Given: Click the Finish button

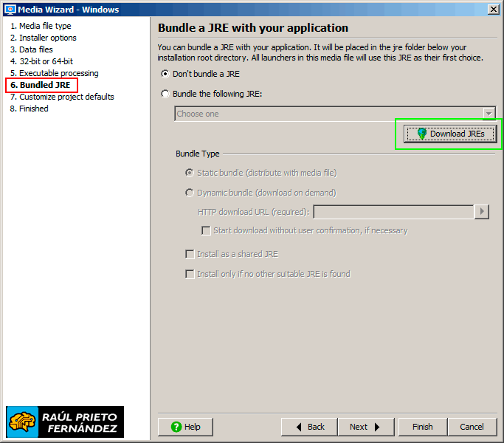Looking at the screenshot, I should (423, 427).
